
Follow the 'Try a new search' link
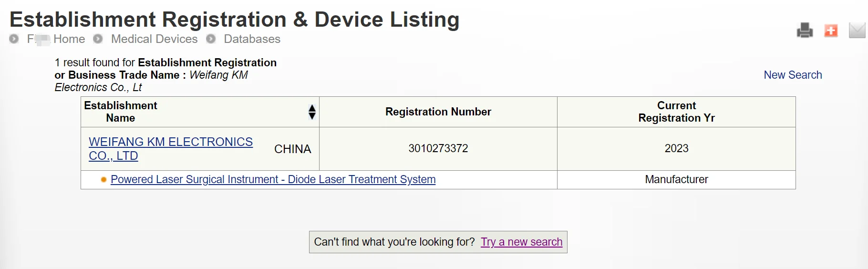(x=521, y=242)
